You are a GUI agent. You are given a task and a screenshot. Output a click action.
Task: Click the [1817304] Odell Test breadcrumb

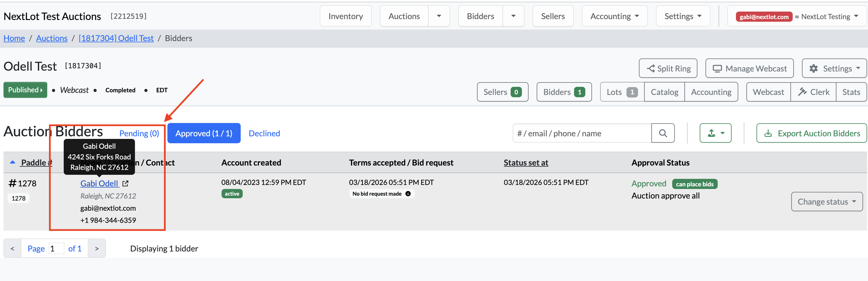pos(116,38)
